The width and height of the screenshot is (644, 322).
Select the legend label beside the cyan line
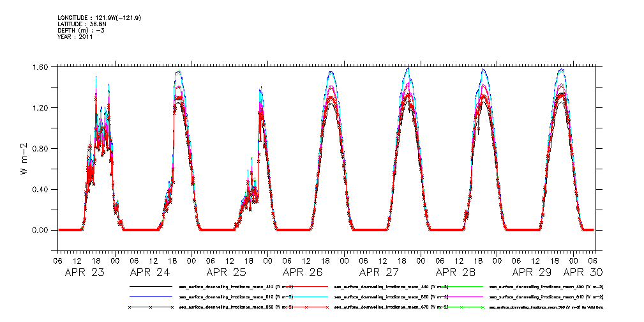click(x=392, y=297)
